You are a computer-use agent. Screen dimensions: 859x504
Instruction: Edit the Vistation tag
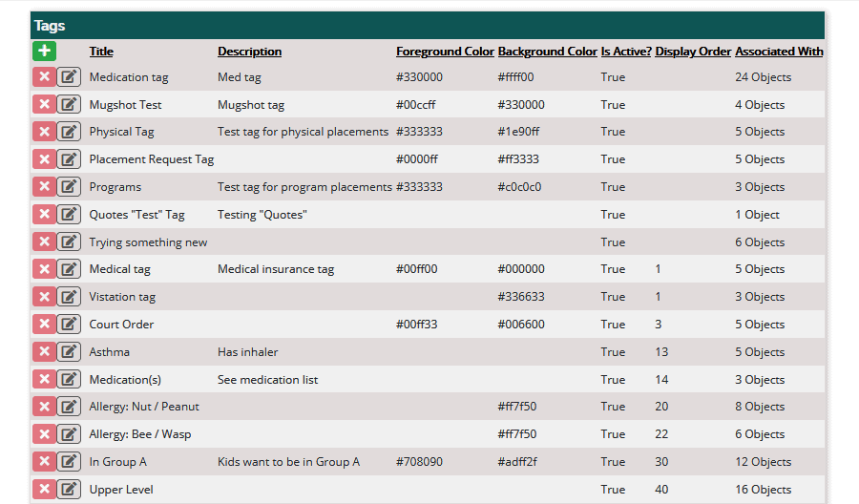(x=69, y=297)
